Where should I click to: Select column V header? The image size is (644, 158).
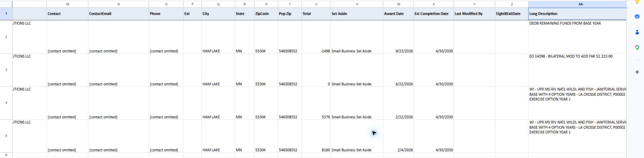(357, 4)
